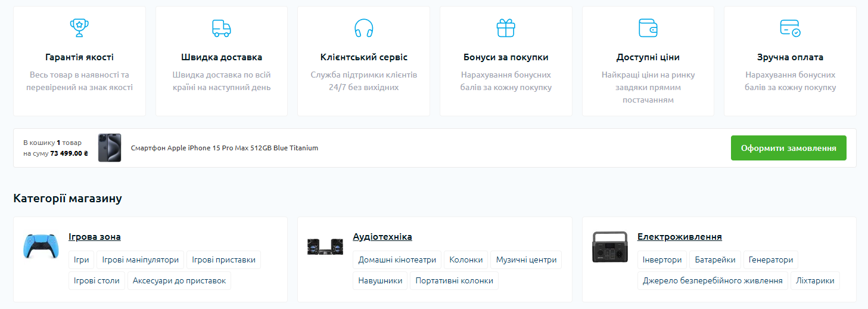Click the Бонуси за покупки heading
868x309 pixels.
(x=506, y=57)
